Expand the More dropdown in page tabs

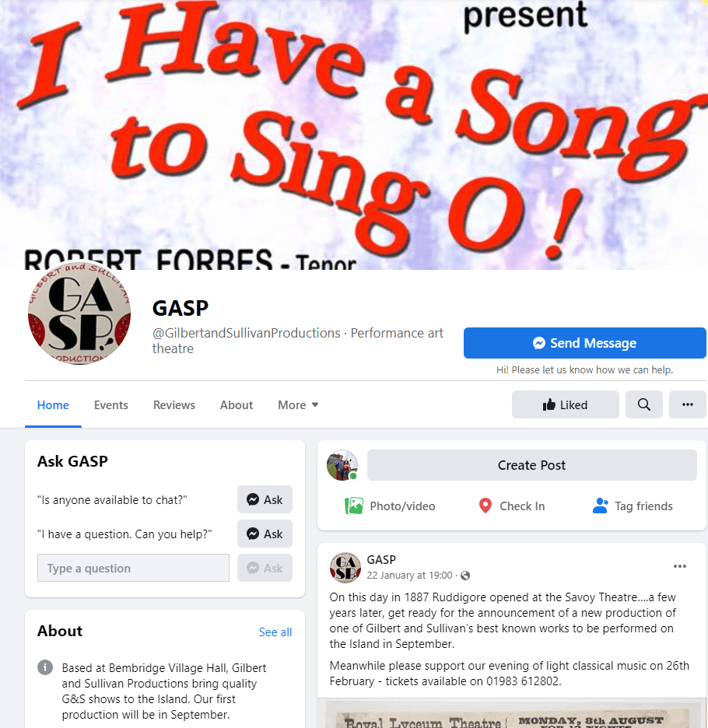[298, 405]
